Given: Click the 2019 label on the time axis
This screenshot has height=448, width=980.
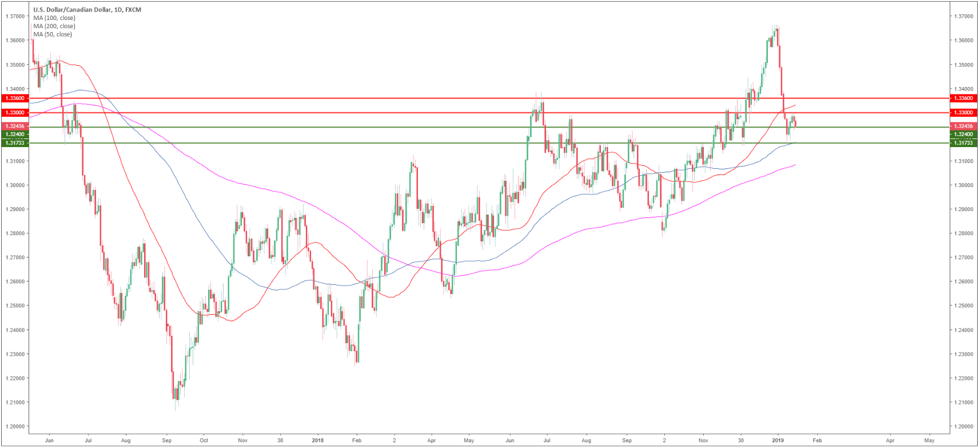Looking at the screenshot, I should pyautogui.click(x=778, y=441).
